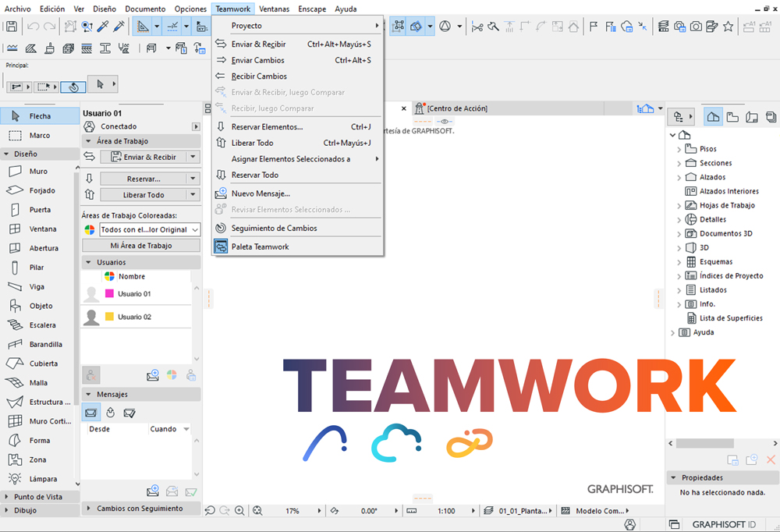Click the Enviar & Recibir button

[149, 157]
